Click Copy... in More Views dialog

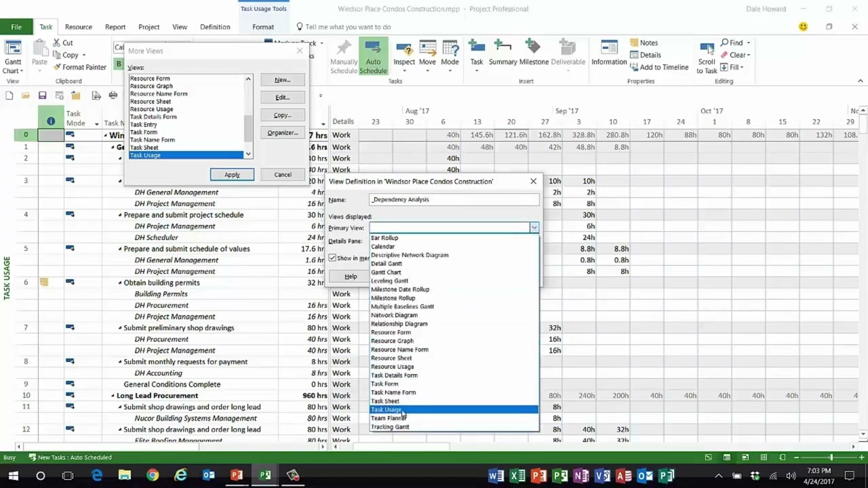click(x=283, y=115)
